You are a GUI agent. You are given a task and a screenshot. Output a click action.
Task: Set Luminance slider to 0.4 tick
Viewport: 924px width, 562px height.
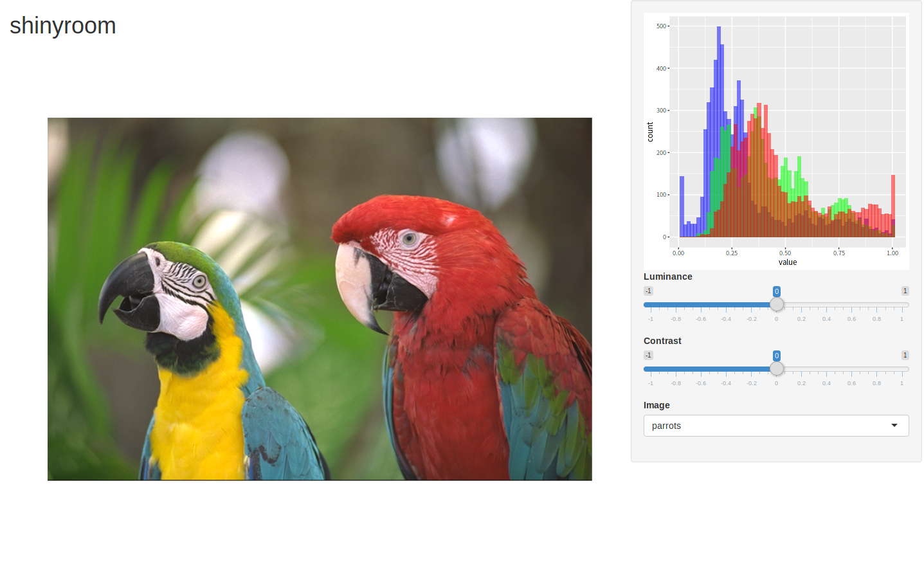tap(826, 305)
